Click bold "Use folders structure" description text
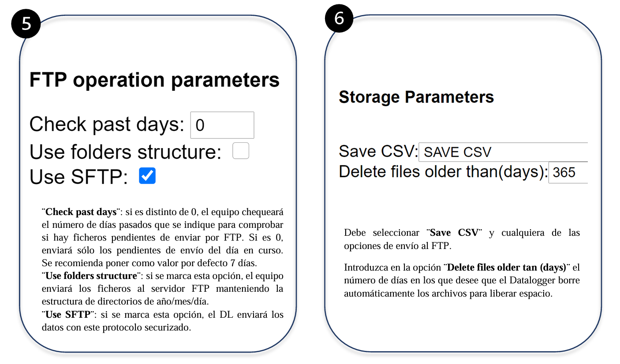Viewport: 620px width, 364px height. [91, 276]
